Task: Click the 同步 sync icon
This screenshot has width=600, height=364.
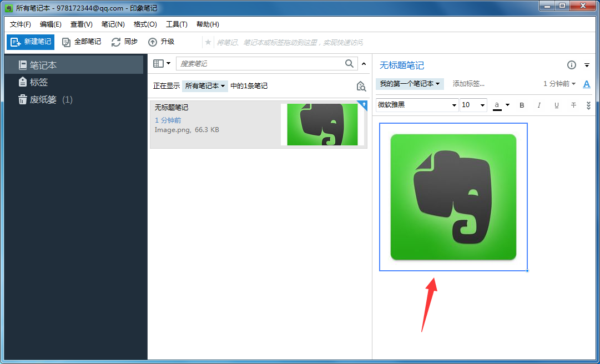Action: coord(124,42)
